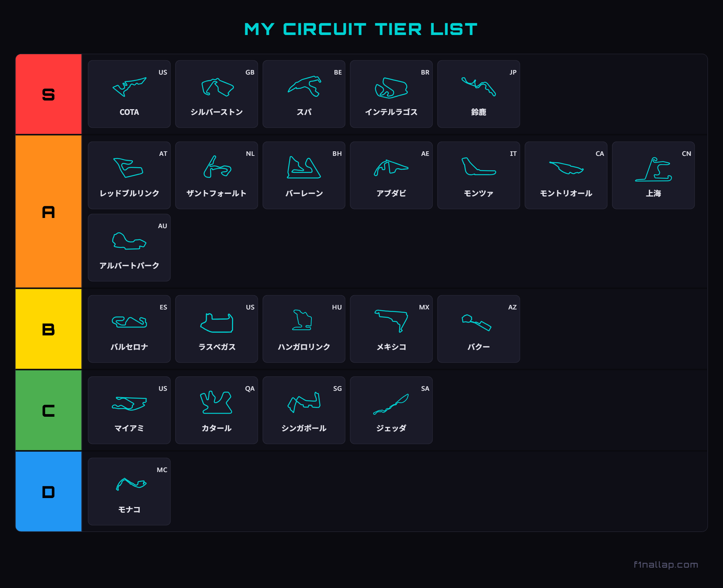Click the COTA circuit track icon
723x588 pixels.
129,87
